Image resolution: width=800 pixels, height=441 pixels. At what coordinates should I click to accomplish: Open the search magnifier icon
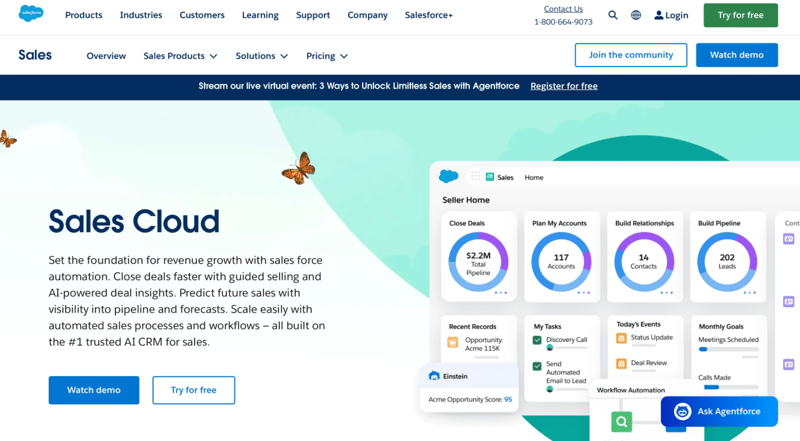[x=613, y=15]
